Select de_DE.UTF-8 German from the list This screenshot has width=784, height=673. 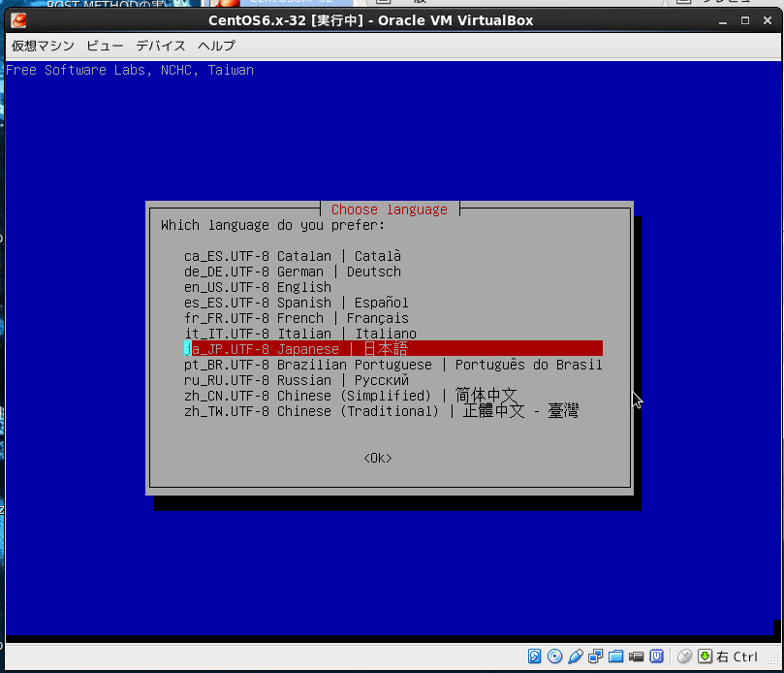[292, 272]
